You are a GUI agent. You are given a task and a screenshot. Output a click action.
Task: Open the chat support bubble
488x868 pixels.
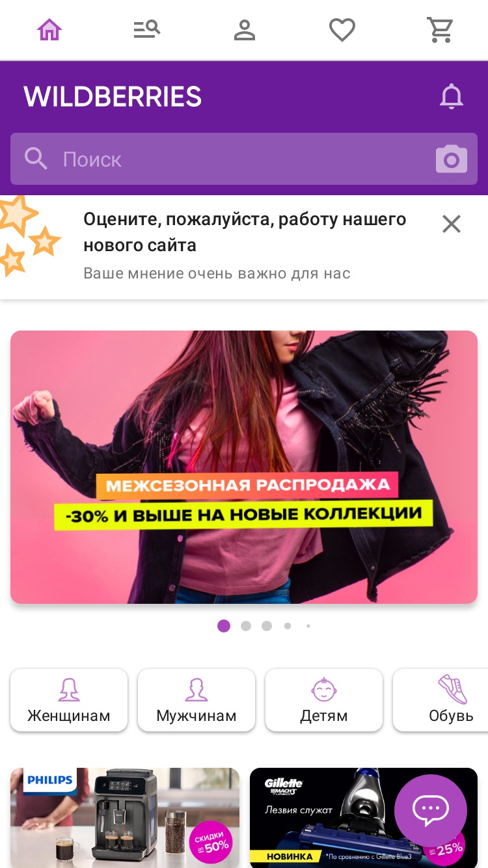click(431, 811)
